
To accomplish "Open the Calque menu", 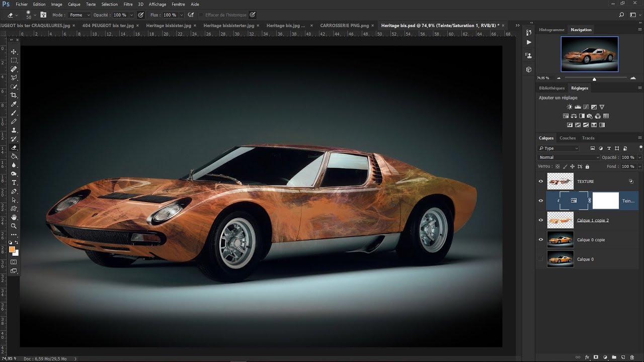I will 74,4.
